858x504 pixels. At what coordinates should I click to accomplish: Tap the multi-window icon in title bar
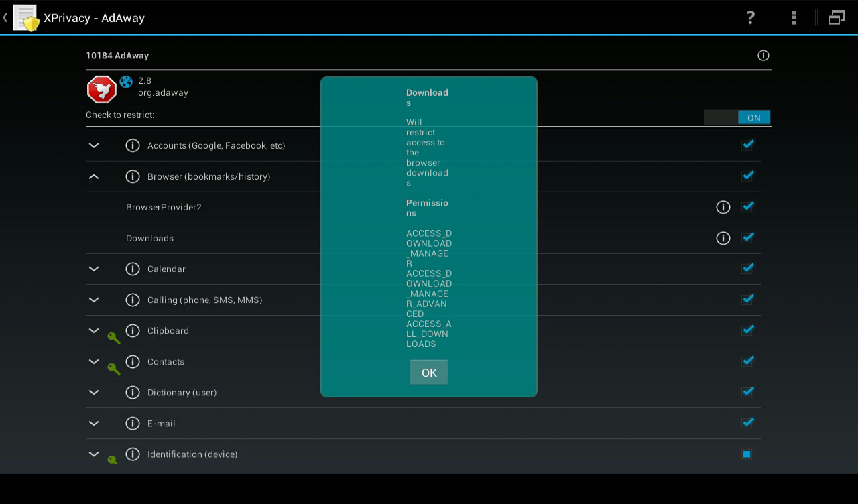click(837, 18)
